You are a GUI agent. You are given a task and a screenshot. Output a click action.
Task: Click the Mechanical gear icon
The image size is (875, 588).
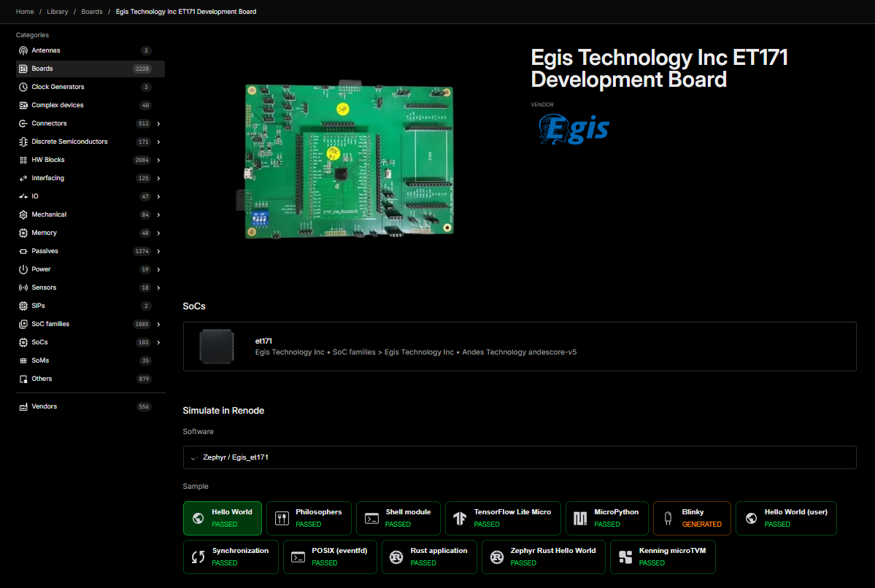(23, 214)
